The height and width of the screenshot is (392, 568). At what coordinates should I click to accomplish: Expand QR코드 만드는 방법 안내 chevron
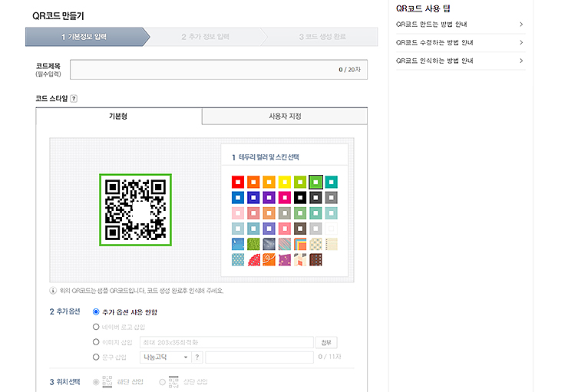coord(521,25)
